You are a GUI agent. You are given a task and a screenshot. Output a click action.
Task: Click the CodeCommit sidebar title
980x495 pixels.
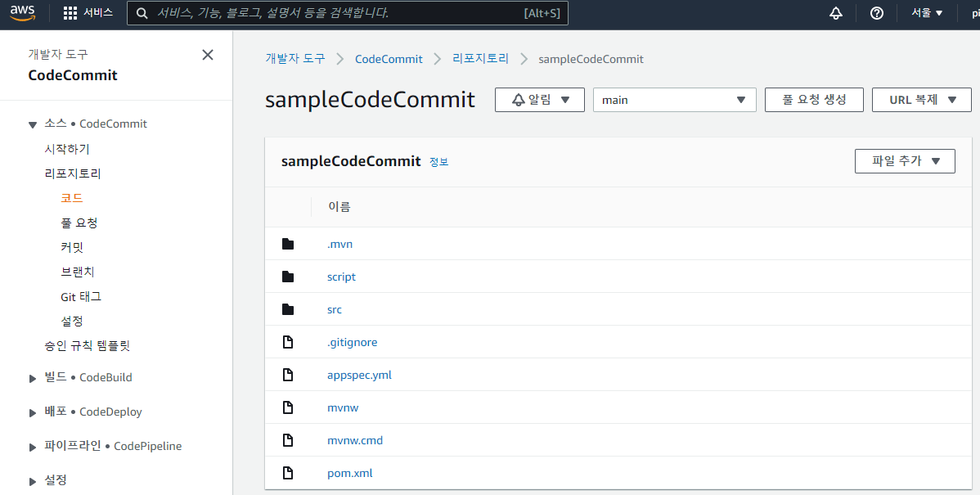[73, 75]
